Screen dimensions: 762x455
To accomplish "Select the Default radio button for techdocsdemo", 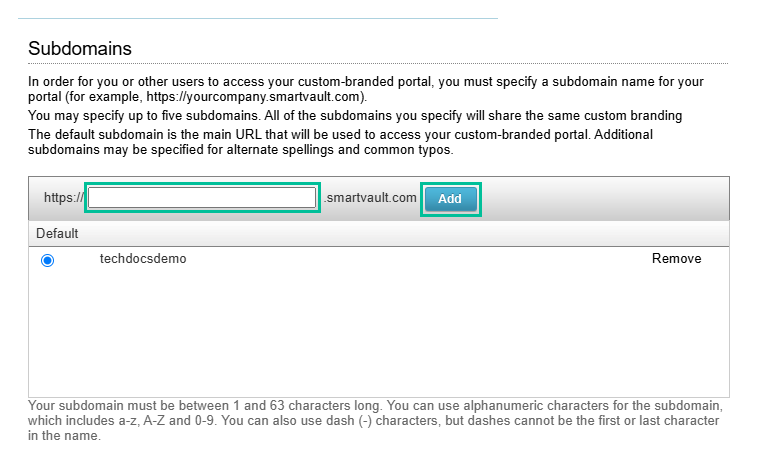I will (x=47, y=260).
